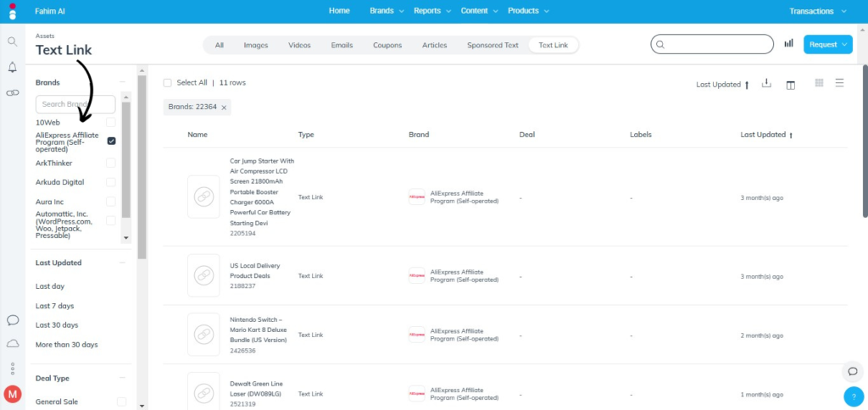Open the Content menu dropdown
This screenshot has height=410, width=868.
point(480,10)
